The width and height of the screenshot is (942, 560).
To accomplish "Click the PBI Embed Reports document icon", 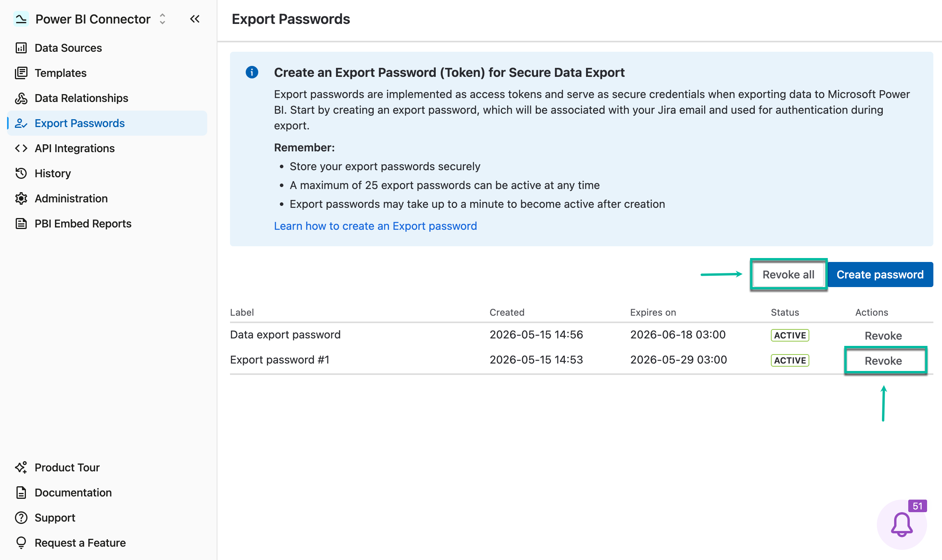I will point(21,224).
